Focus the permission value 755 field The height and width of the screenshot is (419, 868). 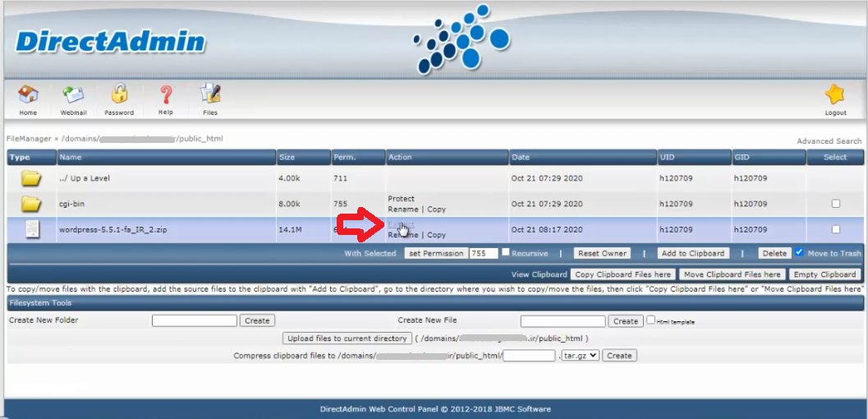484,254
